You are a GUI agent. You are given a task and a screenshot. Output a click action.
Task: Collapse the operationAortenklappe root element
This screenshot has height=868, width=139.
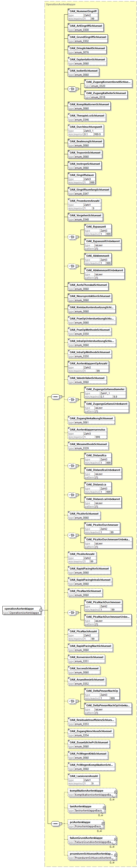pyautogui.click(x=41, y=610)
